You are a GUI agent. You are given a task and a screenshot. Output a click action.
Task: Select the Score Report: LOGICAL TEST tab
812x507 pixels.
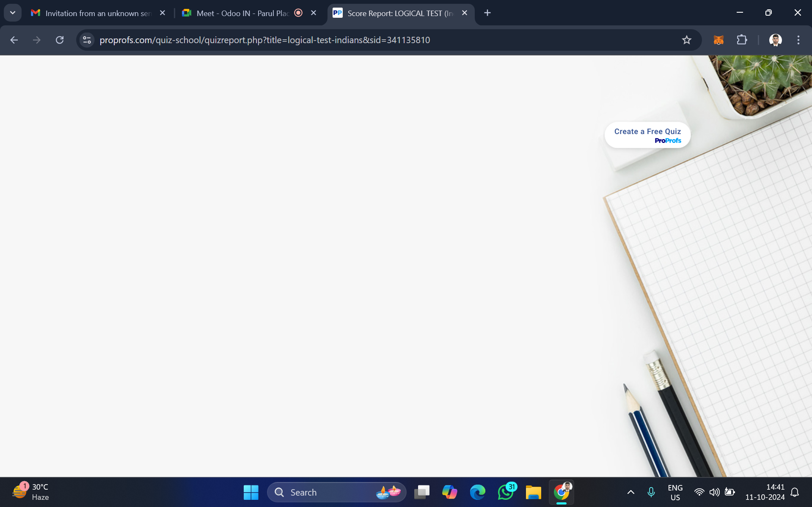pos(400,13)
